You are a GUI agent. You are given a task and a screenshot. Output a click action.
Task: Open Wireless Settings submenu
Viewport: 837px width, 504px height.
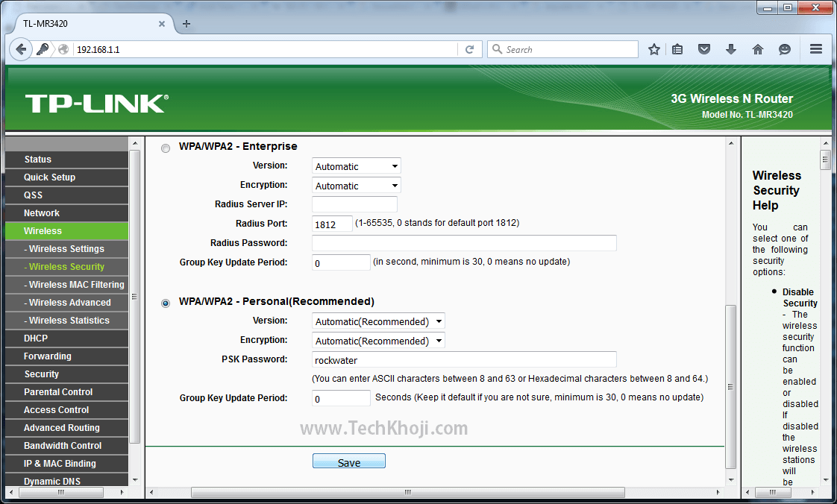(66, 248)
